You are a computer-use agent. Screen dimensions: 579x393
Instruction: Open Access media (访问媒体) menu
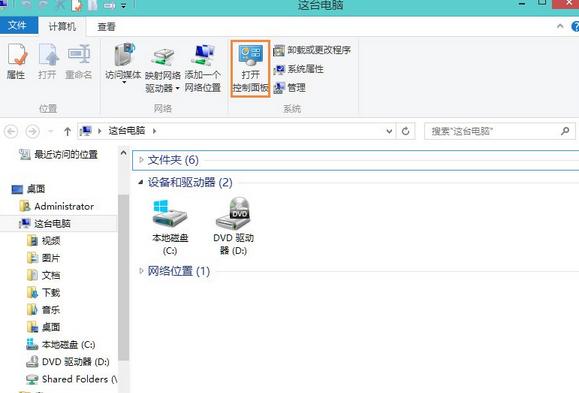click(123, 64)
